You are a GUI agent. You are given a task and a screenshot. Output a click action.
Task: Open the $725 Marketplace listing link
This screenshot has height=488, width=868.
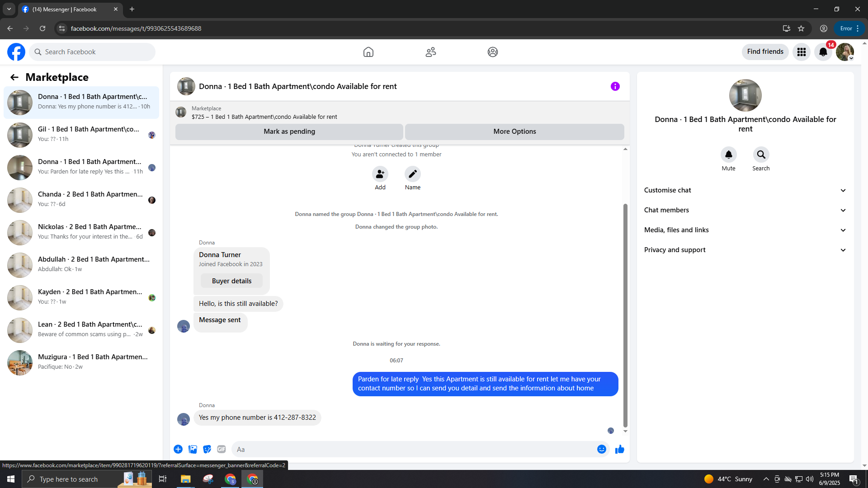coord(264,117)
